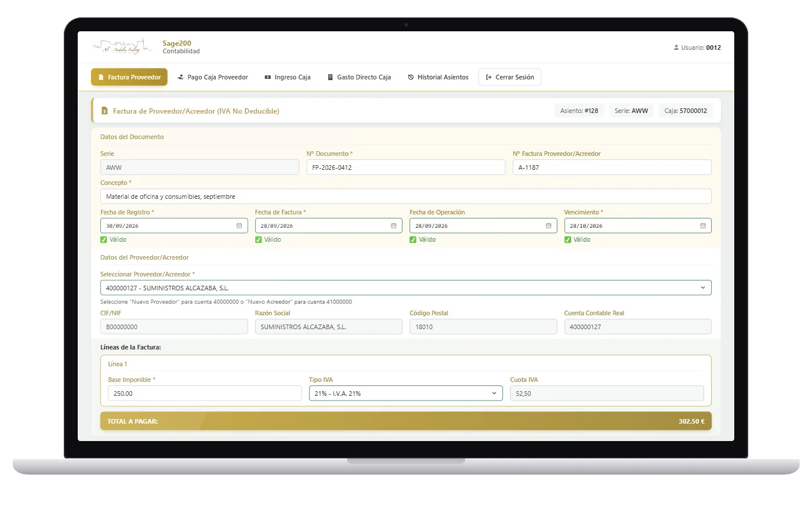Viewport: 812px width, 510px height.
Task: Click the Cuenta Contable Real field
Action: point(638,326)
